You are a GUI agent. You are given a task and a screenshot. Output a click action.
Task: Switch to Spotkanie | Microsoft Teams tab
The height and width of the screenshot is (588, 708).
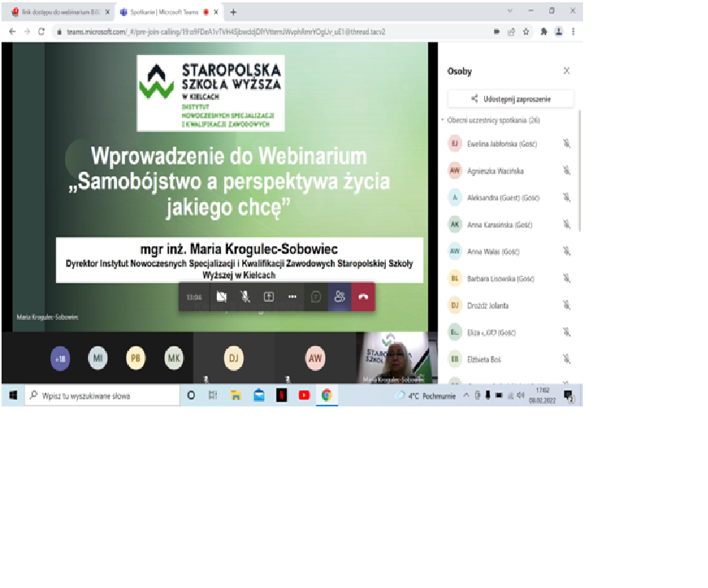164,13
